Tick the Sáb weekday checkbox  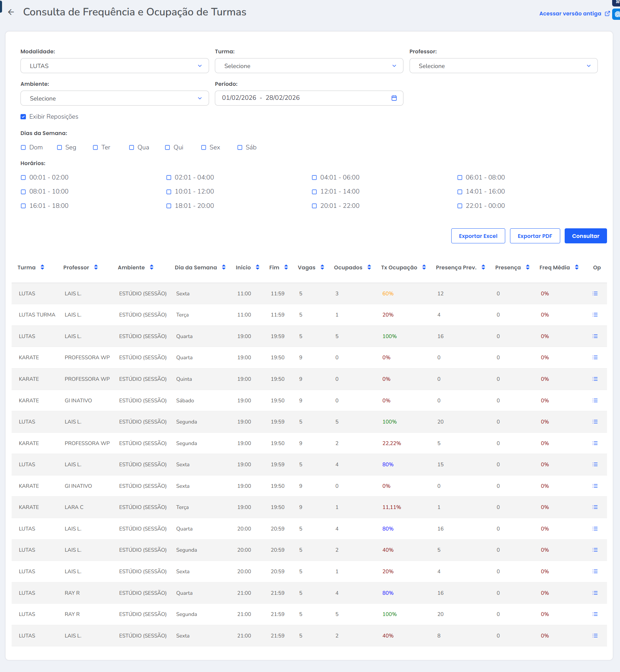coord(240,148)
